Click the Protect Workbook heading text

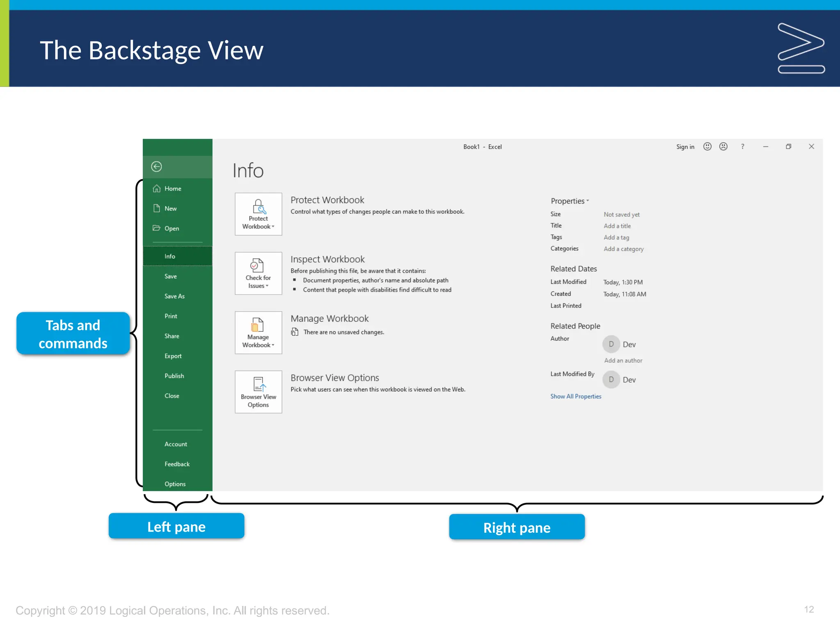click(x=327, y=200)
